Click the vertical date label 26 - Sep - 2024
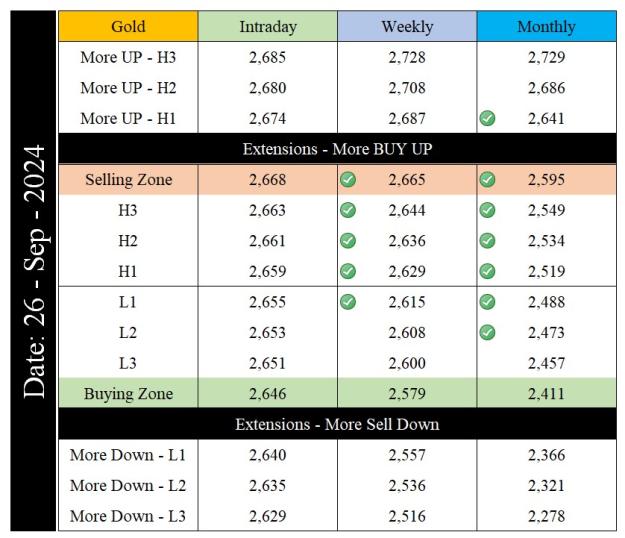Screen dimensions: 625x538 33,271
